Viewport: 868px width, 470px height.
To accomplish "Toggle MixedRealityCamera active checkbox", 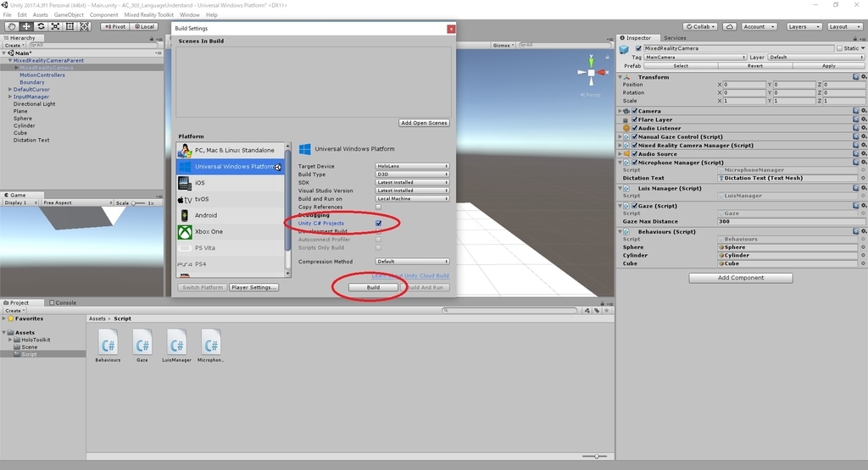I will pos(638,48).
